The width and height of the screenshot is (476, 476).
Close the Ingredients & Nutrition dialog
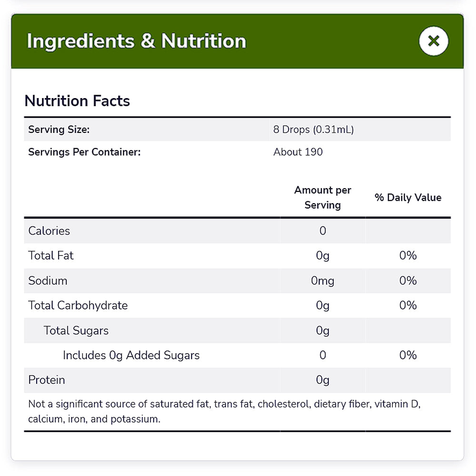tap(433, 41)
